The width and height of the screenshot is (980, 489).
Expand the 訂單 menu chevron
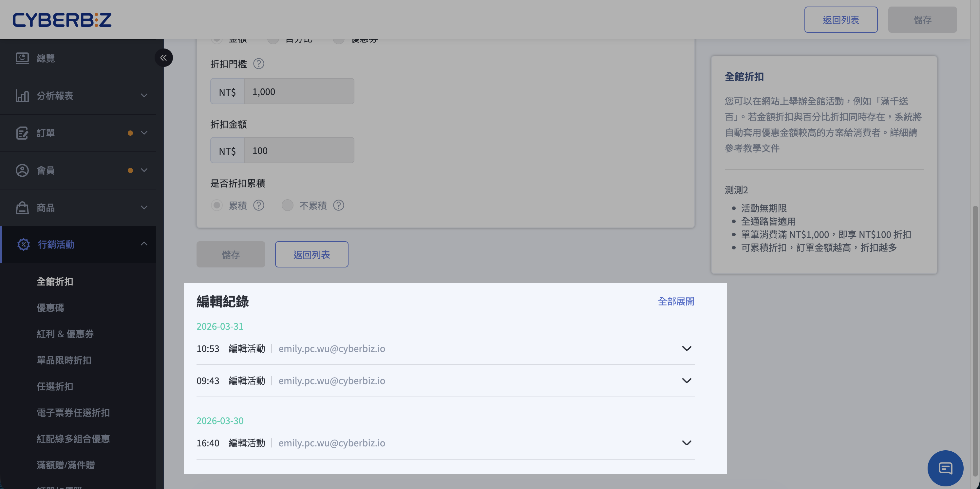pyautogui.click(x=144, y=133)
